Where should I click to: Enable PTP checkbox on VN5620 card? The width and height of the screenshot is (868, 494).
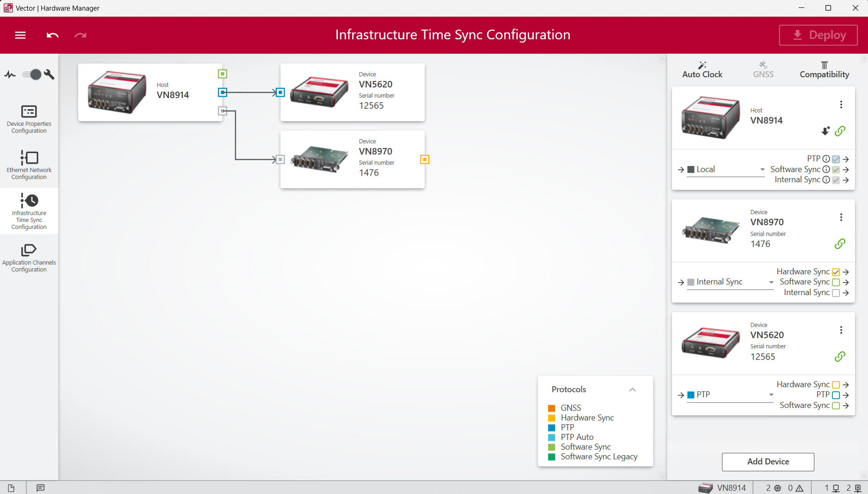click(x=836, y=395)
